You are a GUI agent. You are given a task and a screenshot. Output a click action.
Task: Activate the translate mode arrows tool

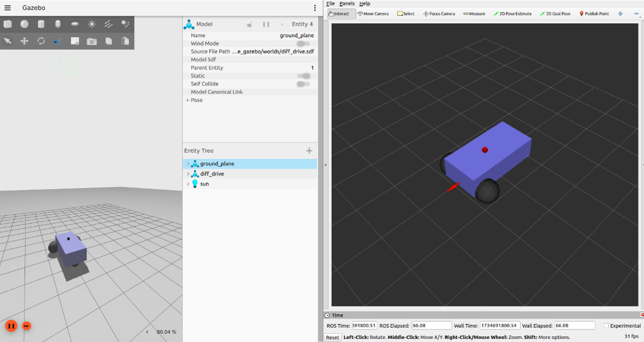24,41
